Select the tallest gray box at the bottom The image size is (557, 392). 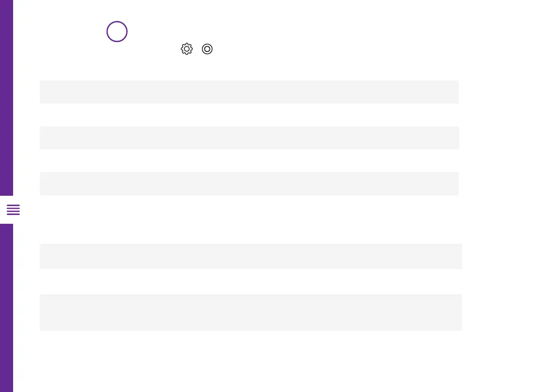coord(250,312)
